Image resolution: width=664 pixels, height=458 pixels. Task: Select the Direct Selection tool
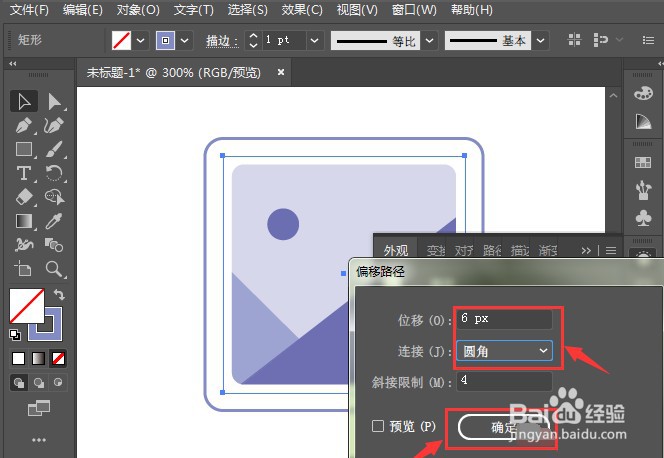(54, 102)
